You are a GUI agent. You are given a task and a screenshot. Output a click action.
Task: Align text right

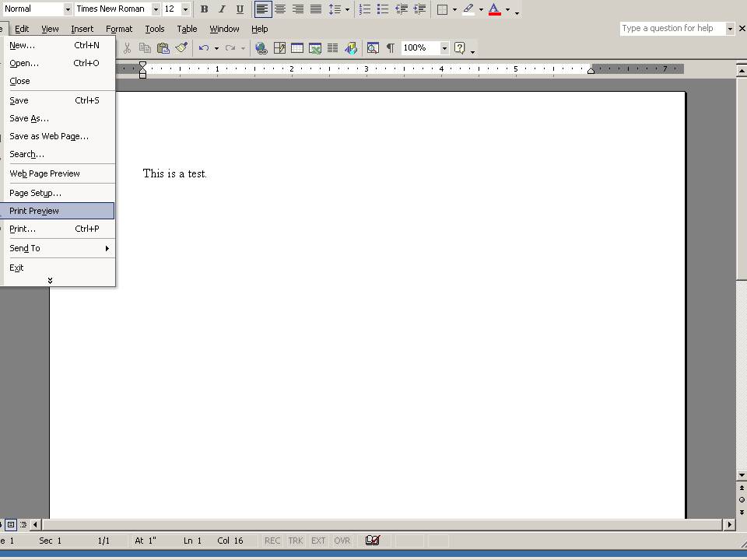(298, 9)
